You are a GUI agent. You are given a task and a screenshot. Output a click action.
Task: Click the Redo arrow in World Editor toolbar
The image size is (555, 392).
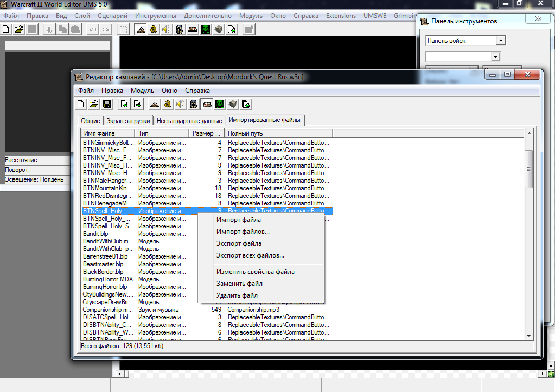106,29
